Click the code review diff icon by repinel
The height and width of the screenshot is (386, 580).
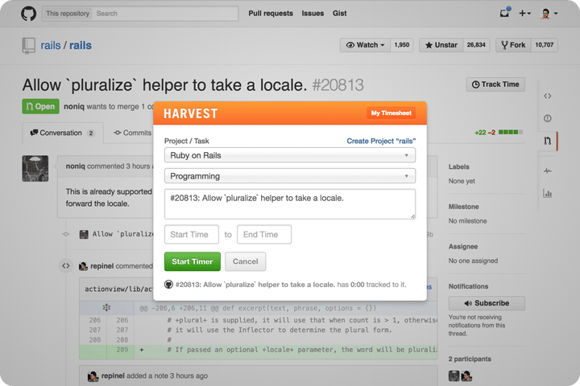click(66, 266)
